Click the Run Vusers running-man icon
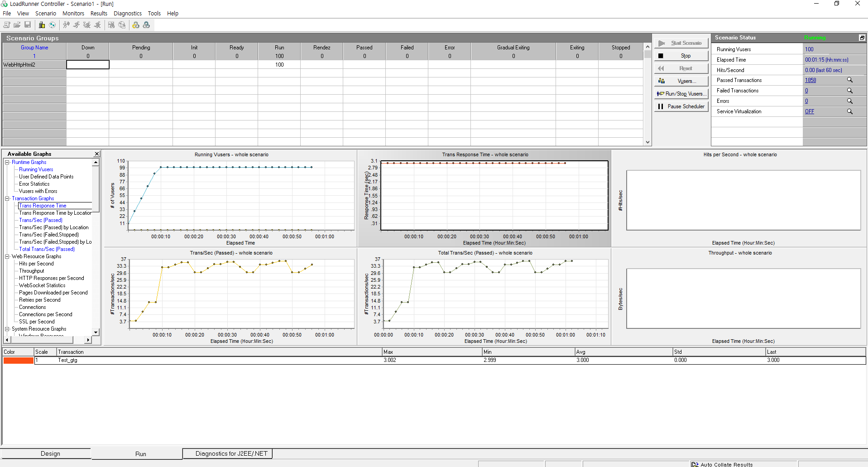Screen dimensions: 868x467 (77, 25)
